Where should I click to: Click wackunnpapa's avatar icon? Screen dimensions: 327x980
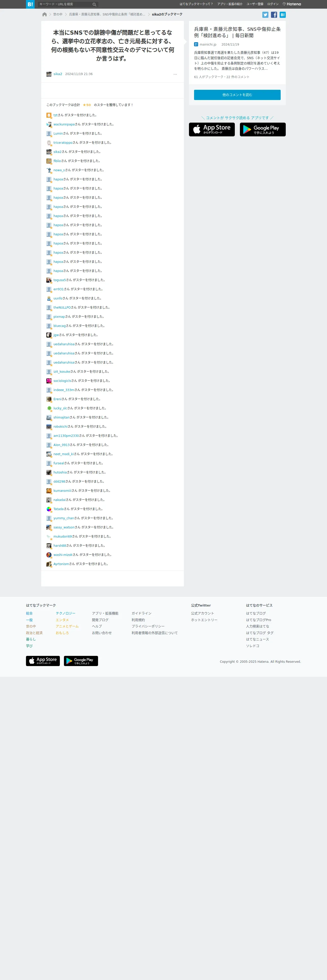49,124
